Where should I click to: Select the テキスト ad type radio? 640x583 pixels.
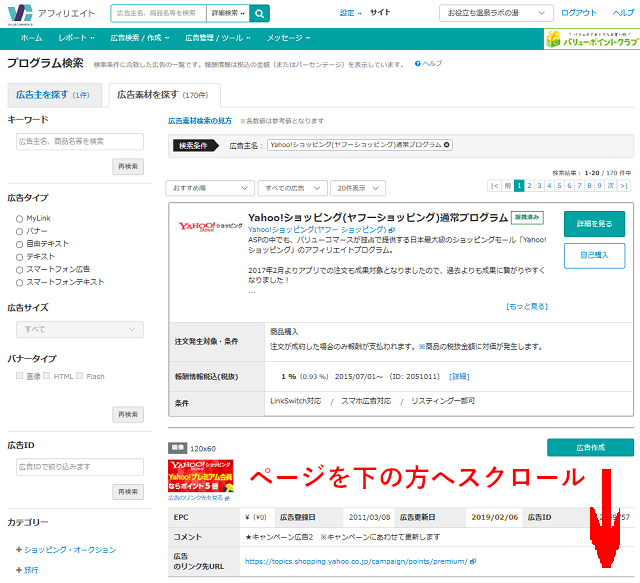pyautogui.click(x=19, y=257)
